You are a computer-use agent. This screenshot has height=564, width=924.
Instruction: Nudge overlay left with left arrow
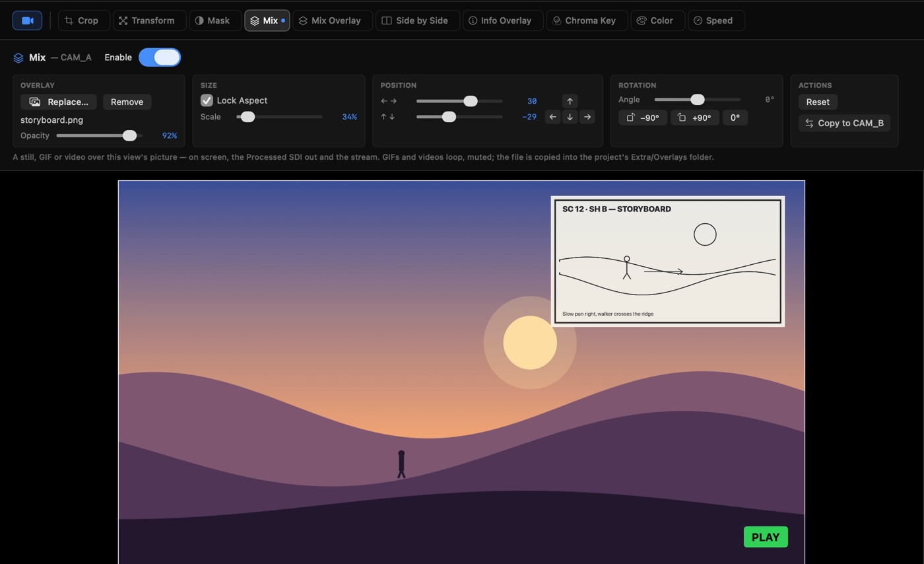pyautogui.click(x=553, y=117)
